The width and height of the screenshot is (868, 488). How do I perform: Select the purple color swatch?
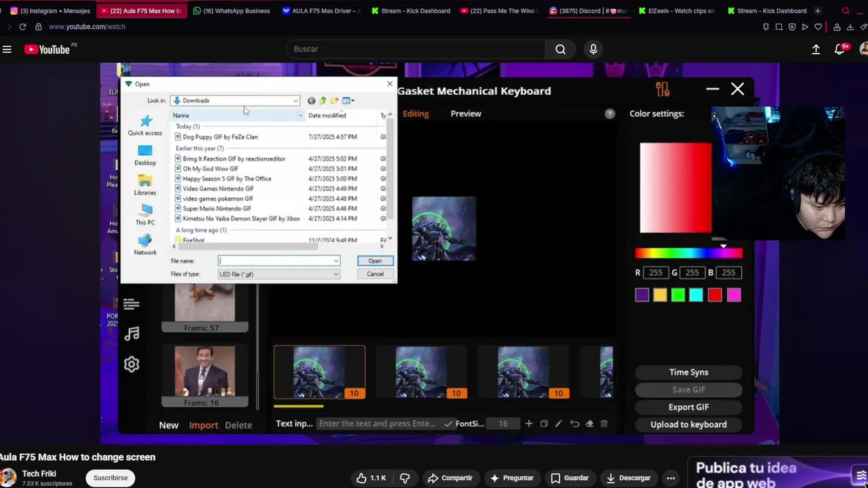(642, 295)
